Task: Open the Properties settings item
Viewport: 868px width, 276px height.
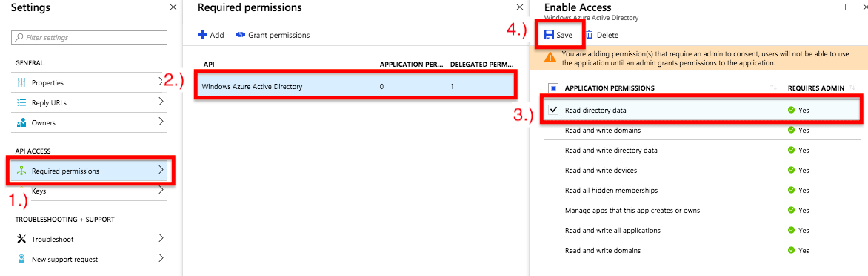Action: point(89,82)
